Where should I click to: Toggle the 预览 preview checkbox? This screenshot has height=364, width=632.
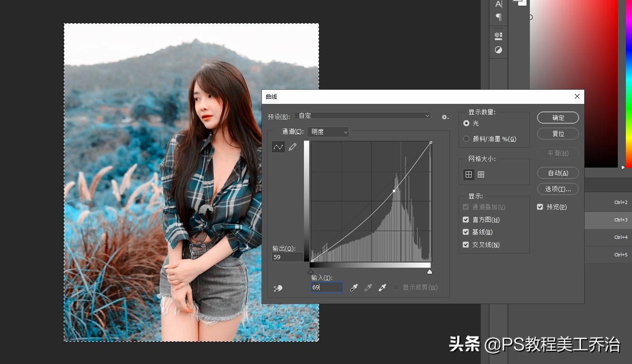539,206
